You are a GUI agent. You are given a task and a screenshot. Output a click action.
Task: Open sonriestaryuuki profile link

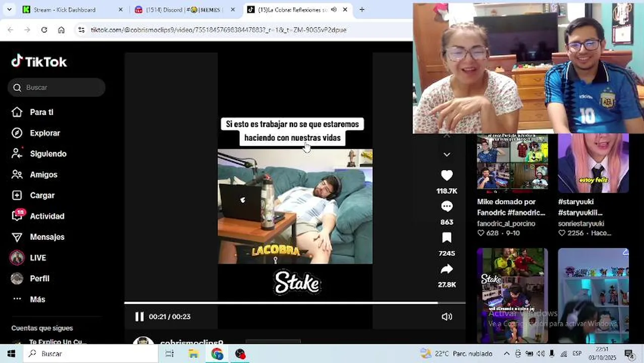(581, 223)
